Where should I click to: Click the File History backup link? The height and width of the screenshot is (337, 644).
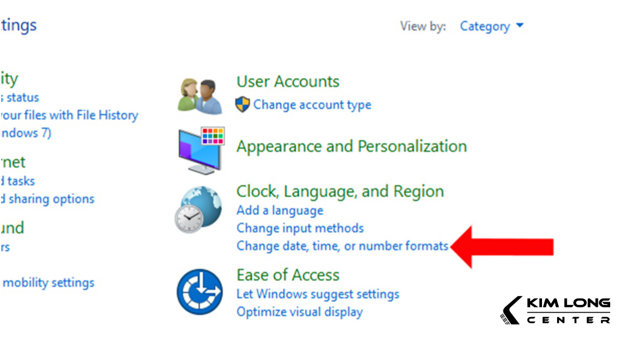(69, 115)
